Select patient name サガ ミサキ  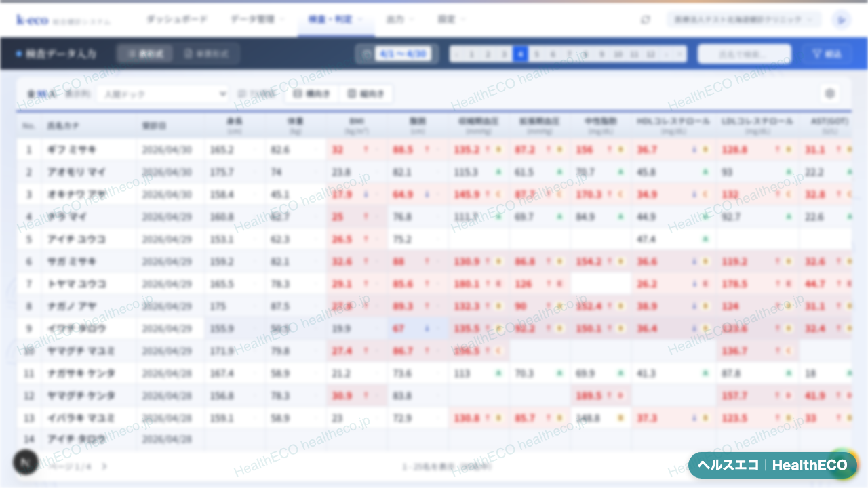(71, 262)
